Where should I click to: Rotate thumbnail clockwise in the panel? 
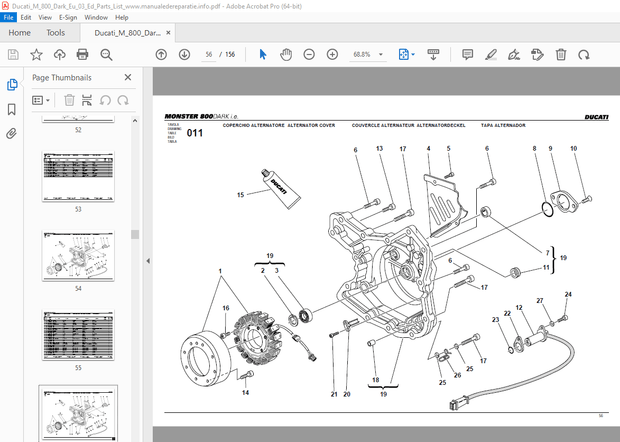123,100
